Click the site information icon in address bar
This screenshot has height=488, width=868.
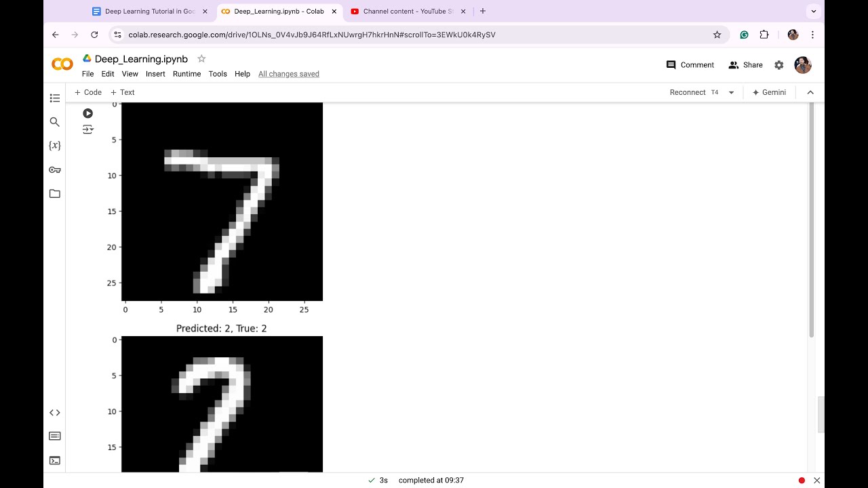coord(117,35)
